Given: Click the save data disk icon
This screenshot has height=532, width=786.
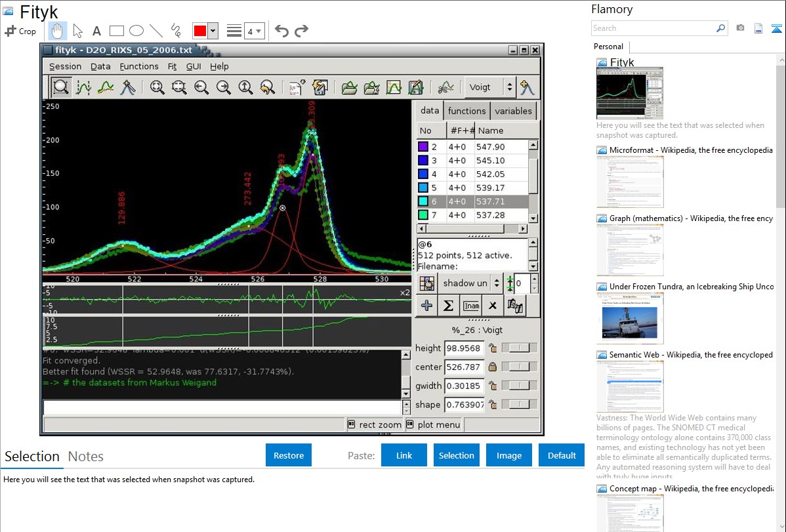Looking at the screenshot, I should [415, 87].
